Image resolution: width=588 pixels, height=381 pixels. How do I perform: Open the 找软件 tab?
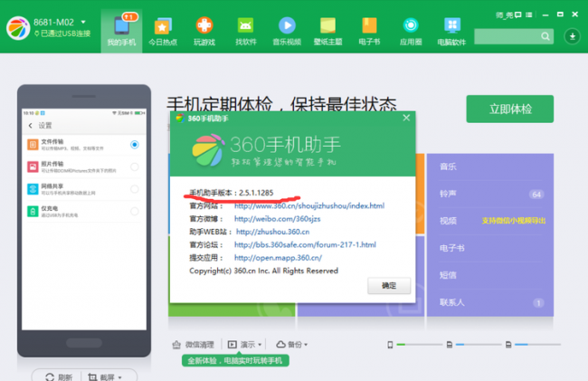click(246, 31)
